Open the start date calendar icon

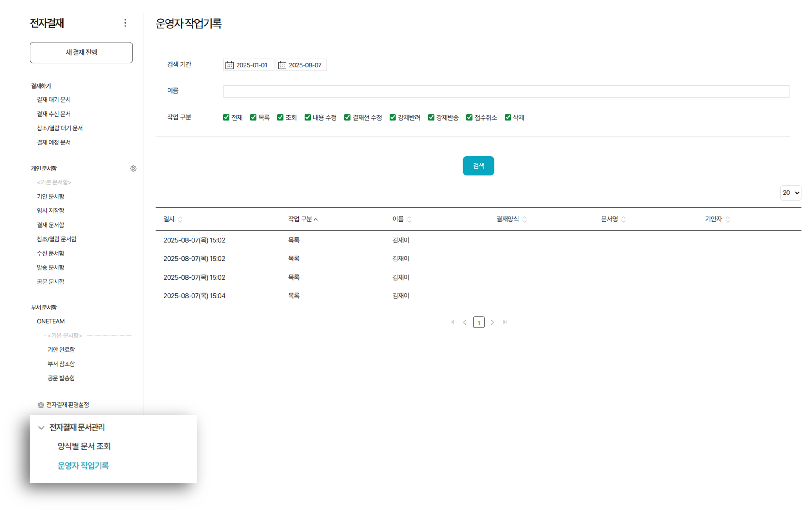(229, 65)
